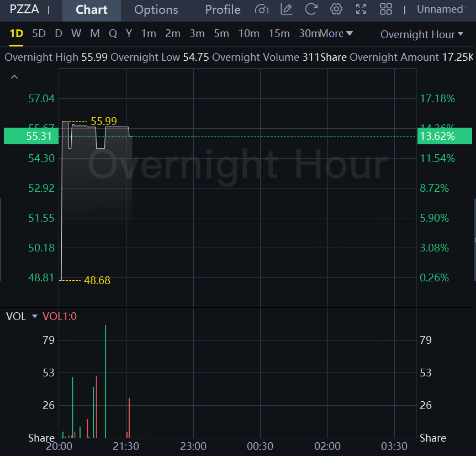Enter fullscreen mode with the expand icon
Screen dimensions: 476x456
[361, 9]
